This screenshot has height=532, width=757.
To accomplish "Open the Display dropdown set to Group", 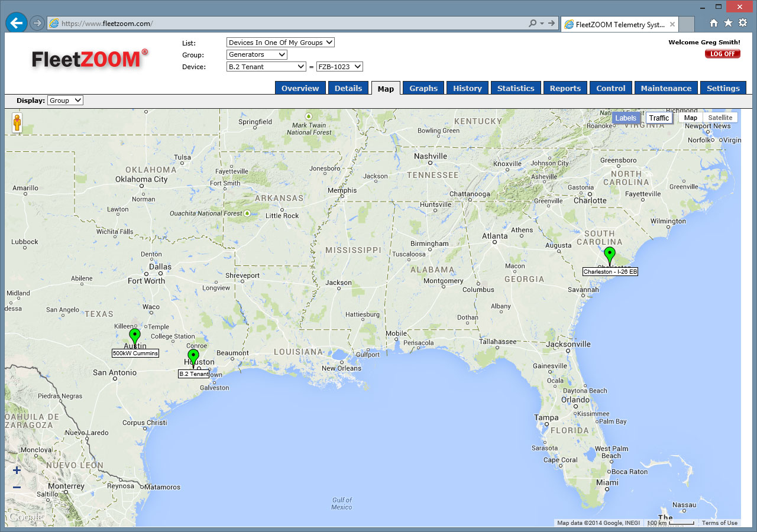I will pos(65,100).
